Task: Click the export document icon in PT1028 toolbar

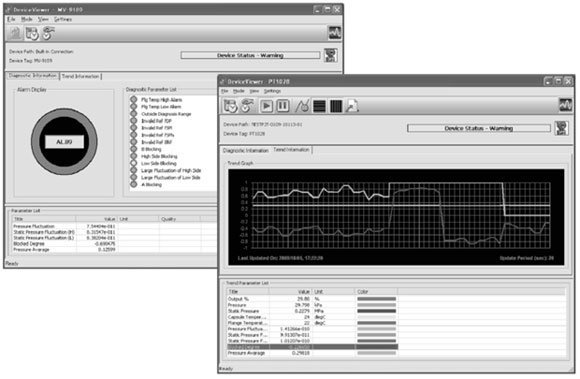Action: 352,106
